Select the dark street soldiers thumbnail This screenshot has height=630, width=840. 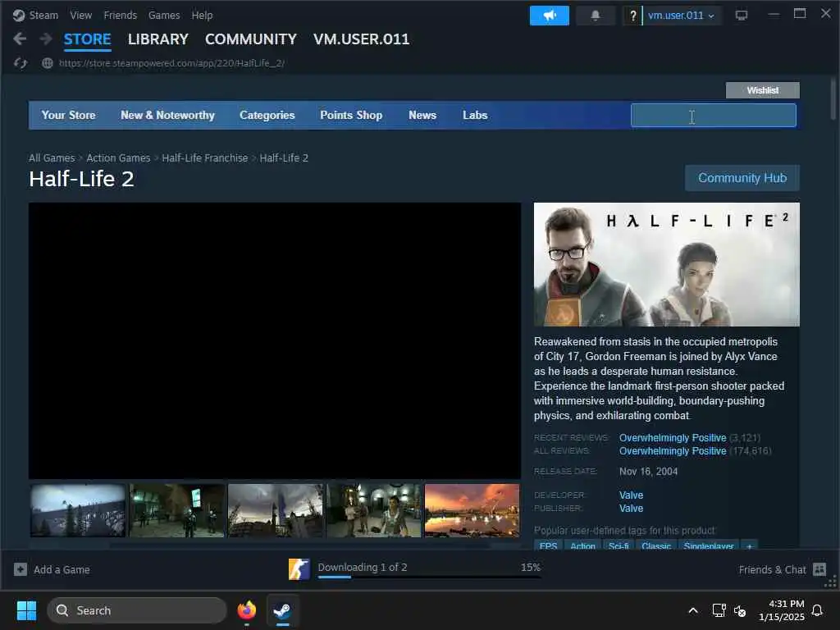(x=177, y=510)
